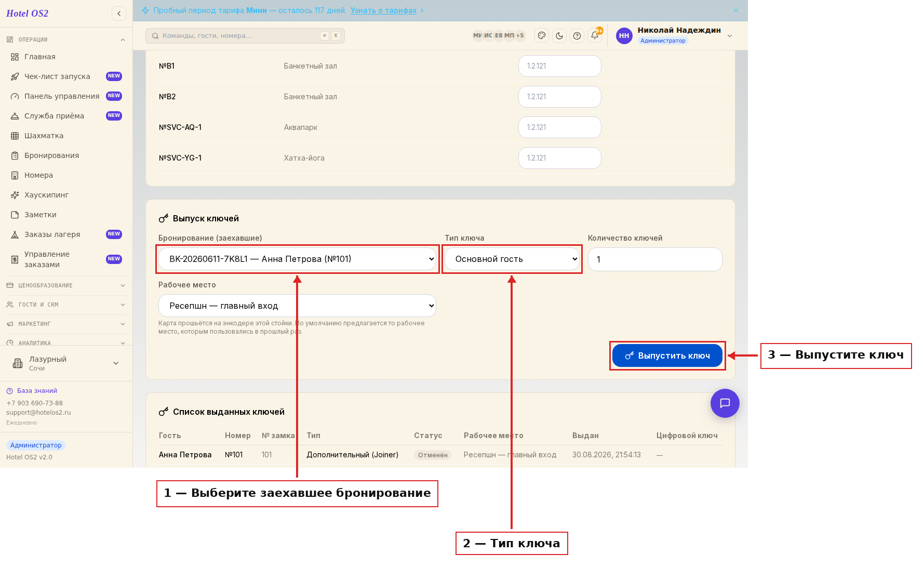Screen dimensions: 924x567
Task: Open the Узнать о тарифах link
Action: pyautogui.click(x=383, y=10)
